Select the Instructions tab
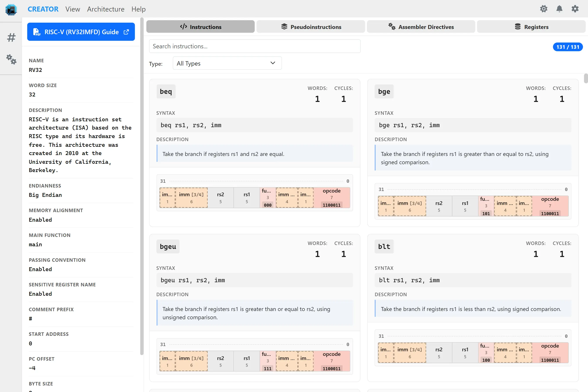This screenshot has height=392, width=588. [x=201, y=27]
